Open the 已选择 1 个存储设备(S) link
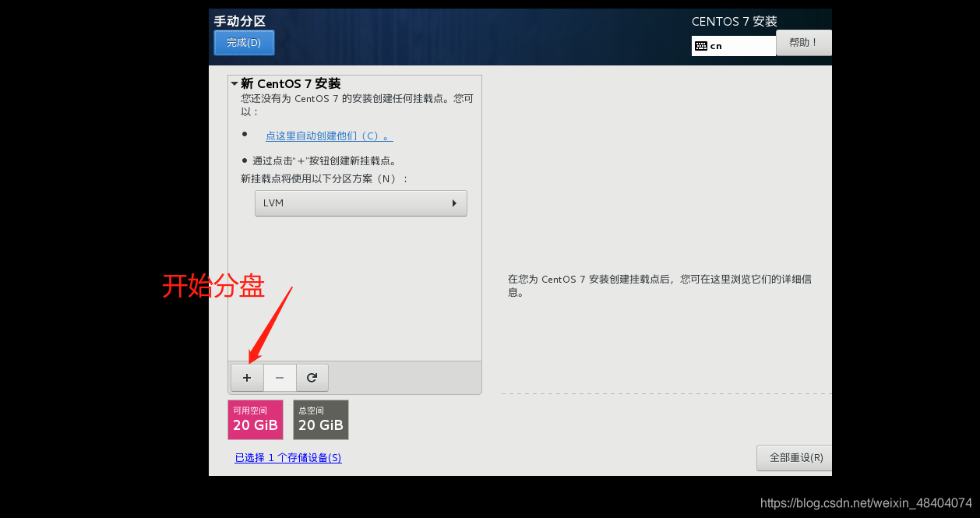The width and height of the screenshot is (980, 518). click(288, 458)
